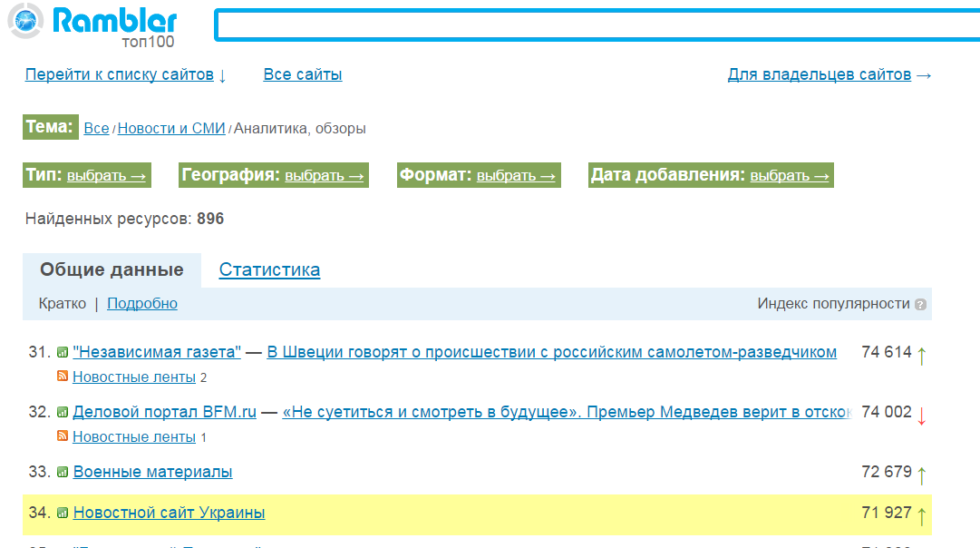The image size is (980, 548).
Task: Click the RSS feed icon under "Независимая газета"
Action: pos(63,377)
